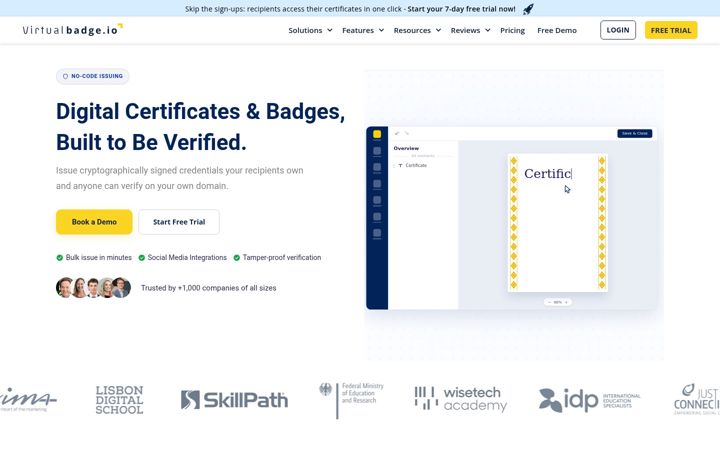Click the rocket icon in the banner
This screenshot has width=720, height=450.
529,9
